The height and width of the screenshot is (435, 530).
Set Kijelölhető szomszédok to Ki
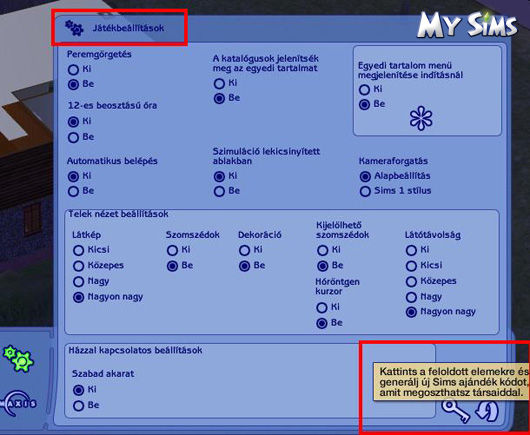coord(322,250)
